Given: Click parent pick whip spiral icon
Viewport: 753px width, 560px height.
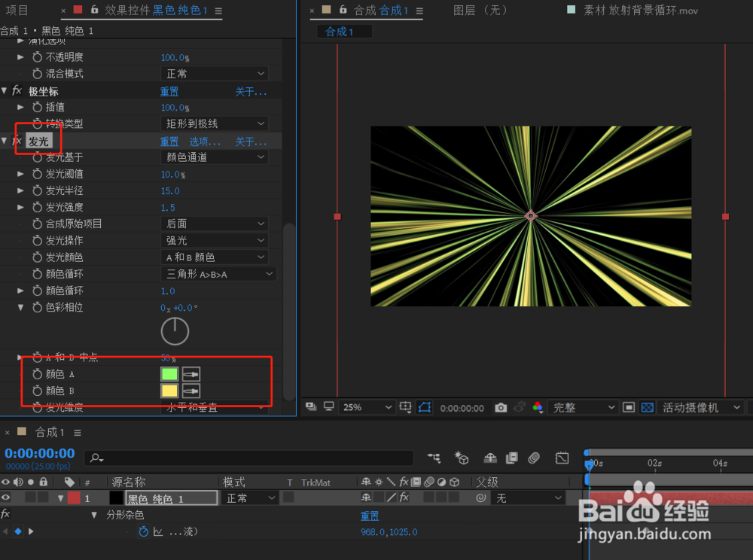Looking at the screenshot, I should pos(480,498).
